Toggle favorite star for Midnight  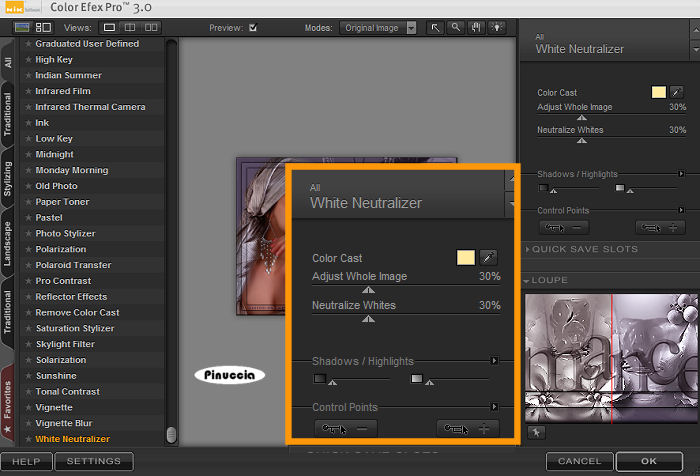29,154
